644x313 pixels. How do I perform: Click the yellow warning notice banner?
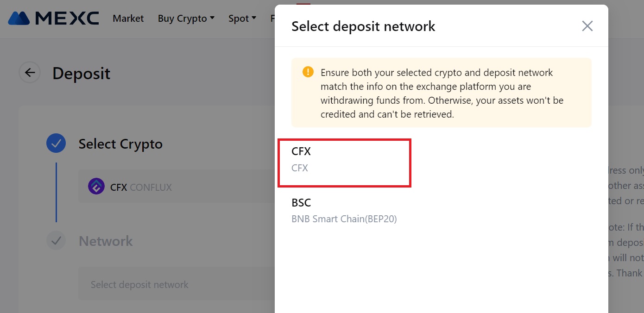[441, 92]
